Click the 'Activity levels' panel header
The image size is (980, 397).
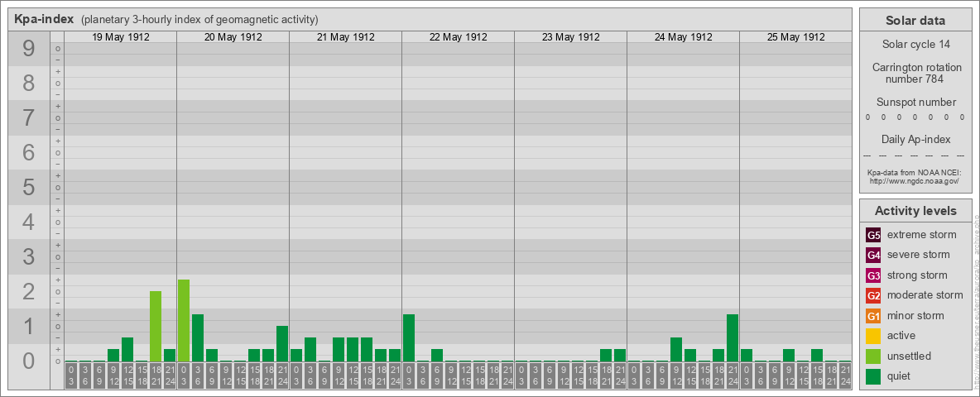click(x=915, y=211)
